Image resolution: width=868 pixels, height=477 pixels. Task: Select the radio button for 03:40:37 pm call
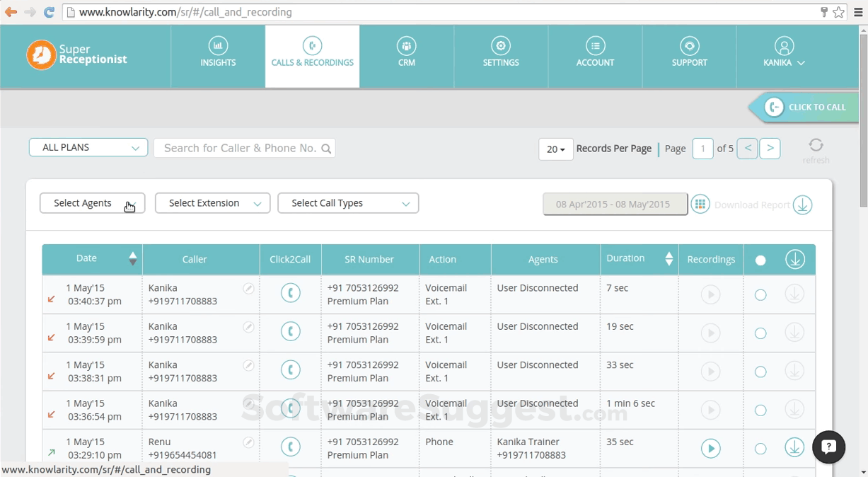[x=760, y=295]
